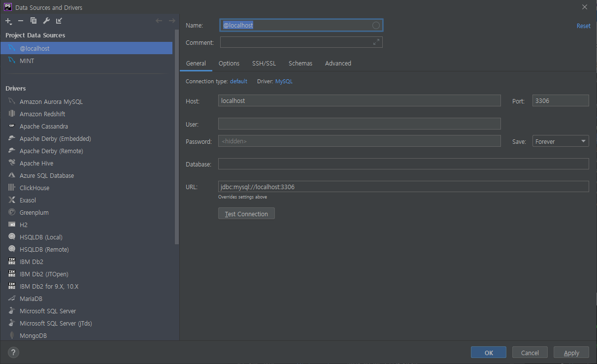
Task: Open the Save password dropdown
Action: point(561,141)
